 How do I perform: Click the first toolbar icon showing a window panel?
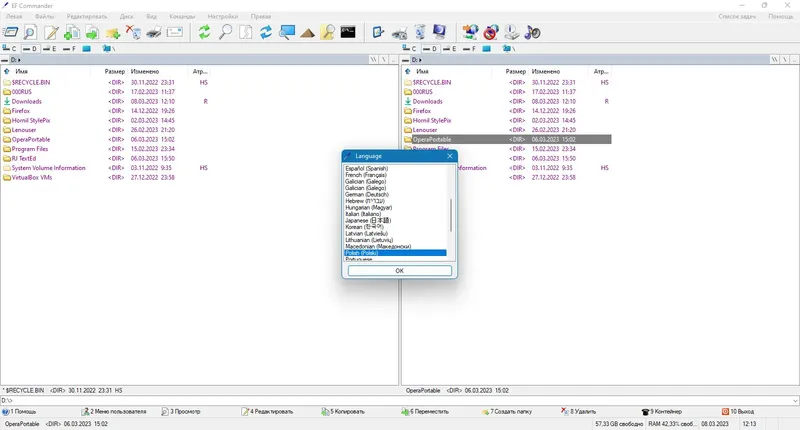10,33
